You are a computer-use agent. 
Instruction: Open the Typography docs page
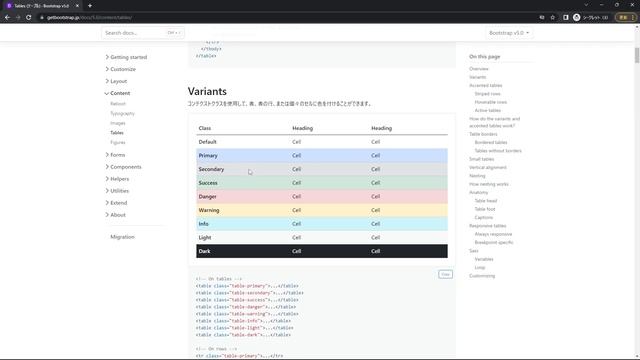coord(122,113)
